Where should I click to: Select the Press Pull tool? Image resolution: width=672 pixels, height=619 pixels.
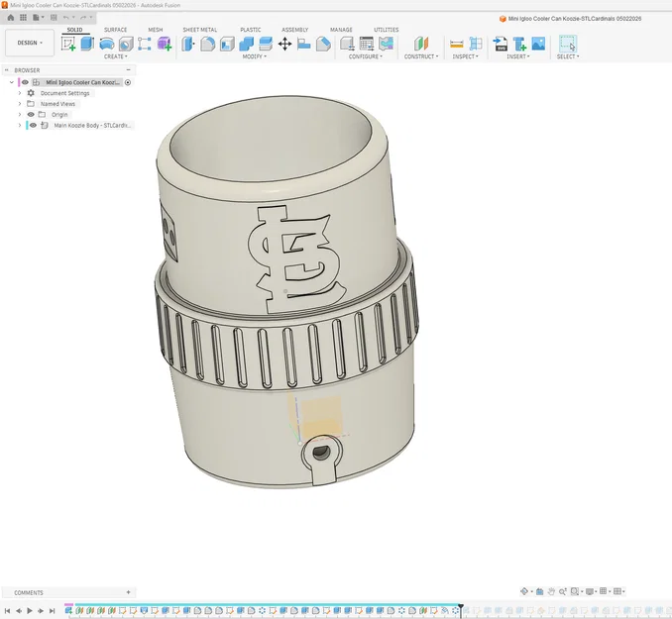click(x=188, y=44)
